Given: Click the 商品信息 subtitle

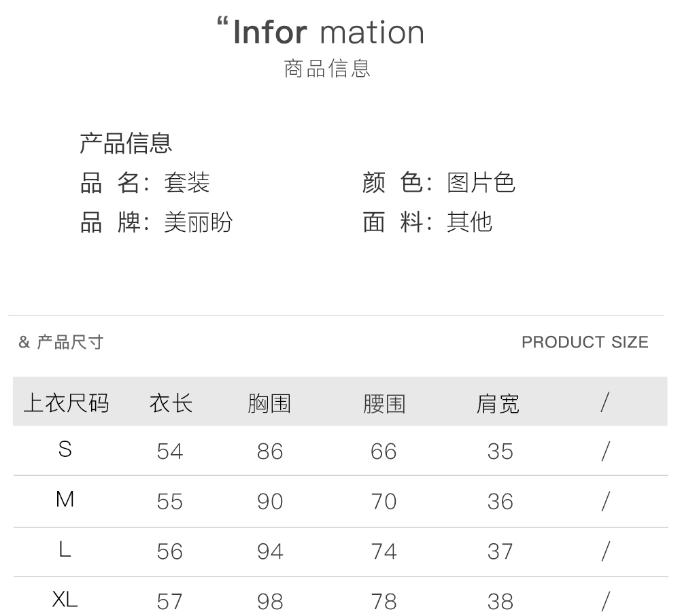Looking at the screenshot, I should tap(327, 69).
